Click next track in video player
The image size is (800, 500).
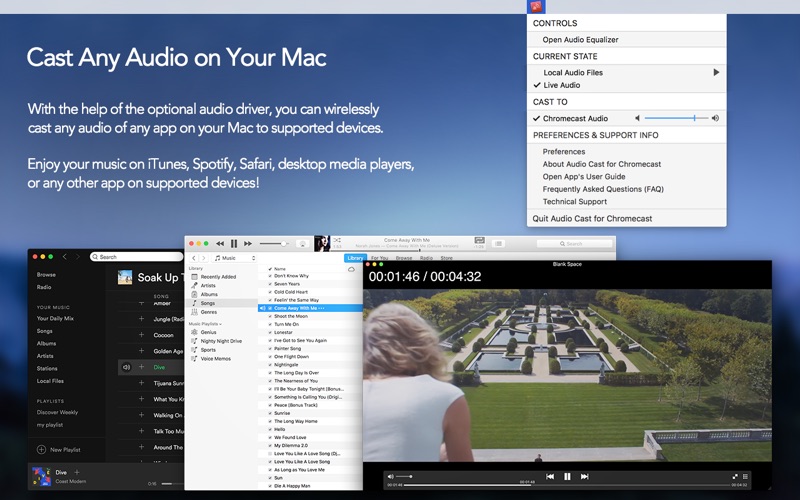[585, 477]
